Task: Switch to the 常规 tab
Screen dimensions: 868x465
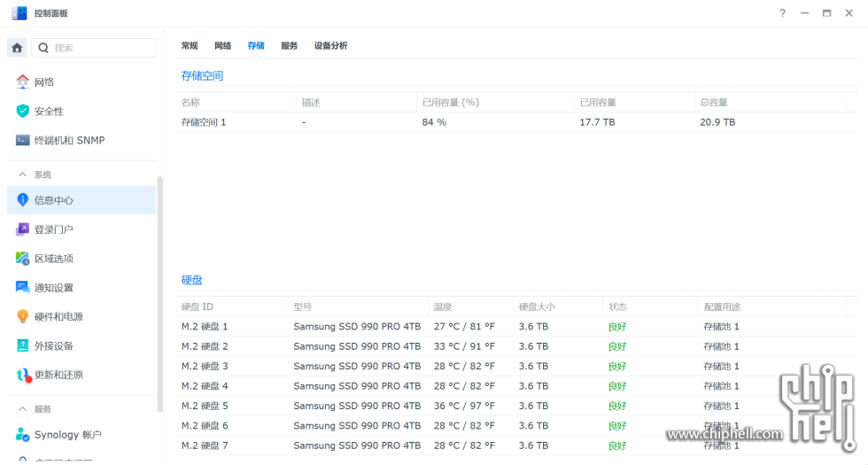Action: pyautogui.click(x=190, y=46)
